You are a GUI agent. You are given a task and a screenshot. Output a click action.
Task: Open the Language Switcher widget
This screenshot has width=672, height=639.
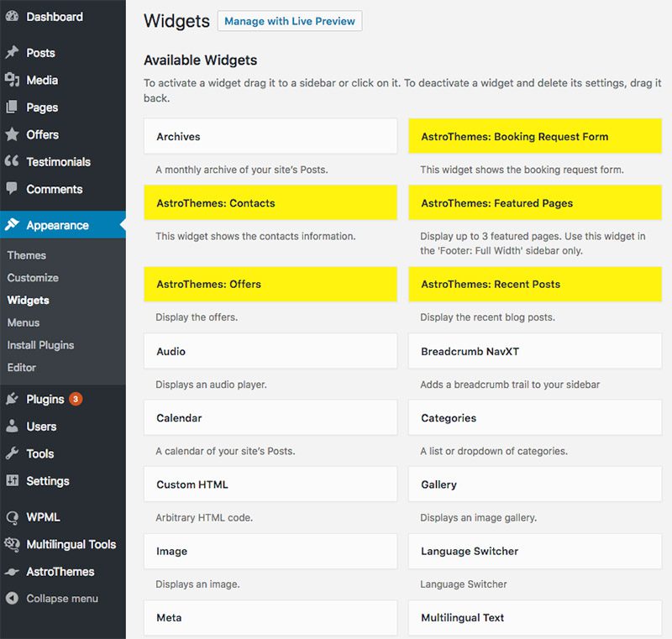(535, 551)
